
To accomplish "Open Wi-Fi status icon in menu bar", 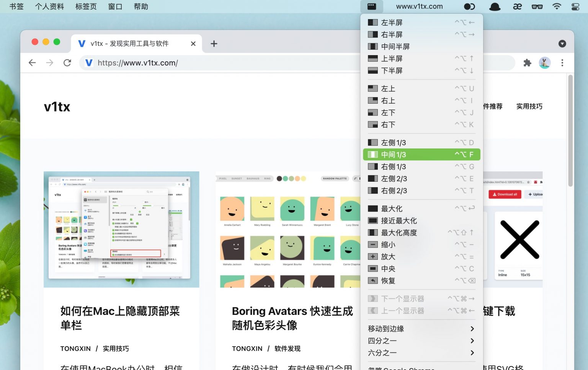I will [557, 7].
